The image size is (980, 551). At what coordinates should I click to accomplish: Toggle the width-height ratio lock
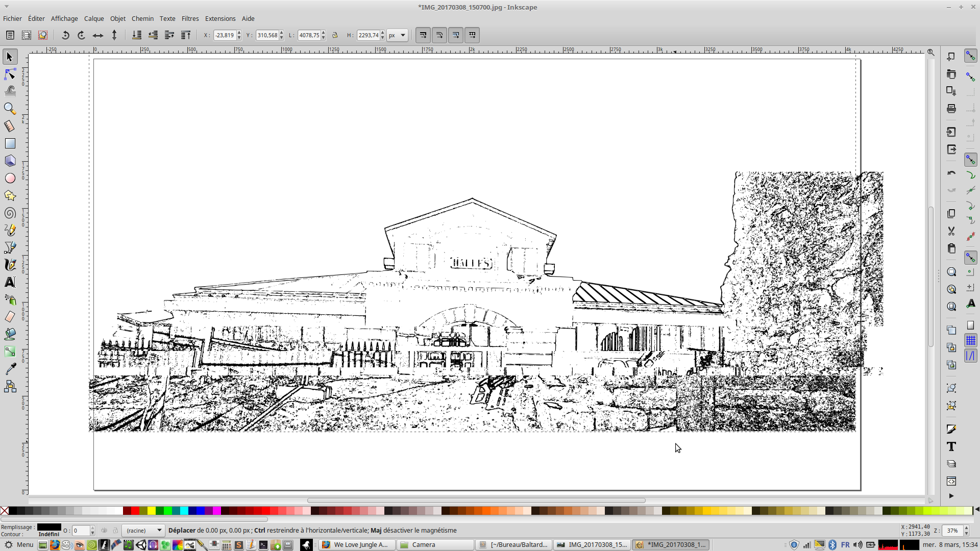coord(335,35)
